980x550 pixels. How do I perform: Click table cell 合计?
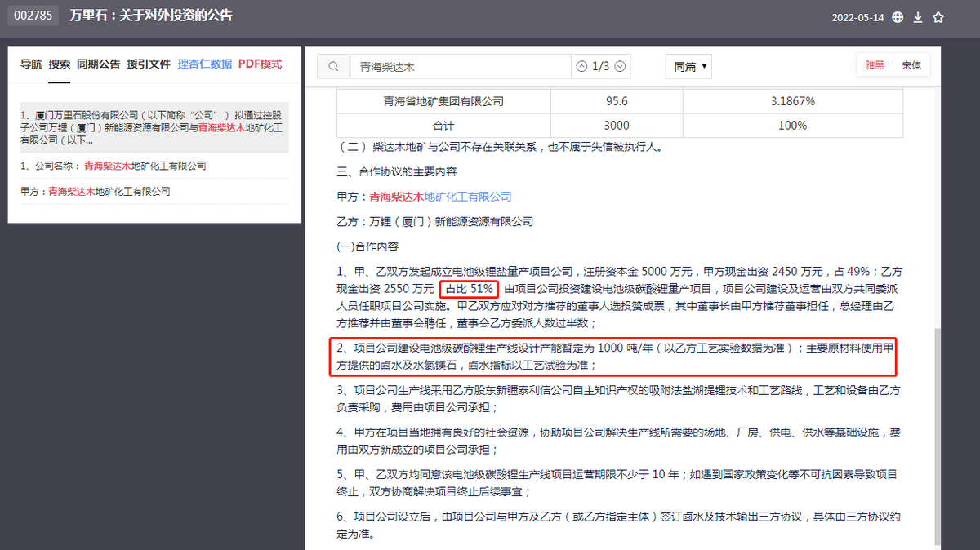coord(443,126)
